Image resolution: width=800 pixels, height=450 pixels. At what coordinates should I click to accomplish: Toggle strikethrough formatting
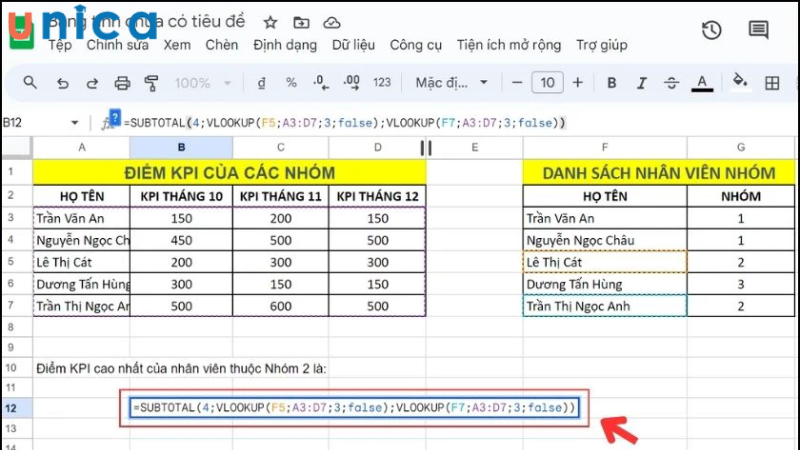[x=671, y=83]
